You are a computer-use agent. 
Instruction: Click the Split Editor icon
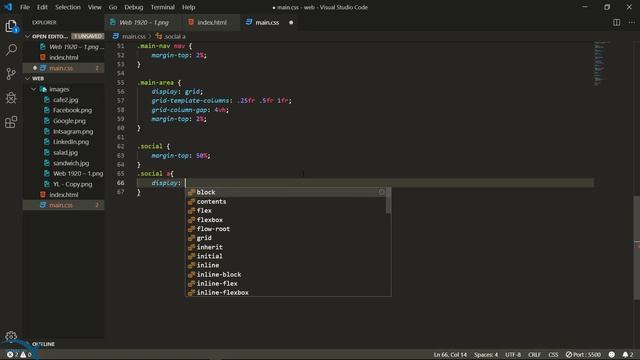click(x=616, y=22)
